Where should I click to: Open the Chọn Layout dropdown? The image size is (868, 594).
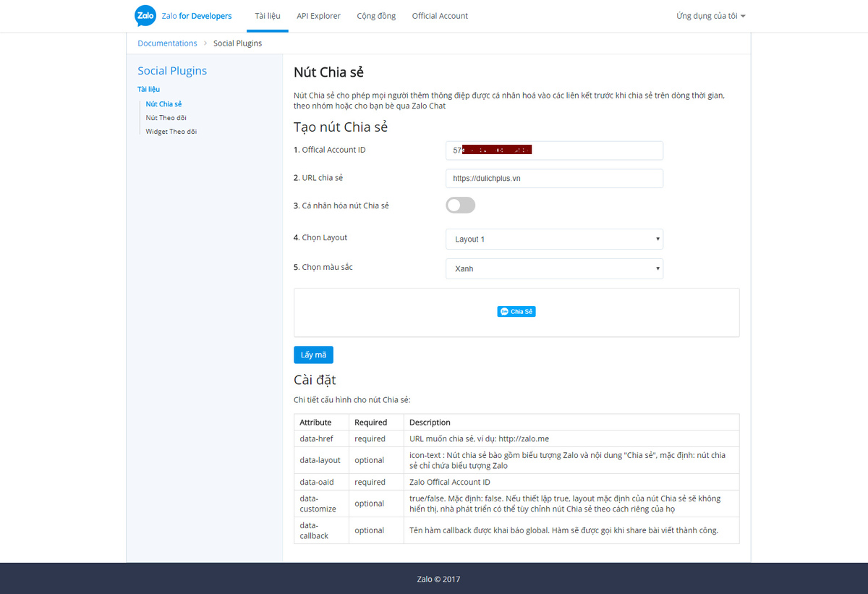coord(554,239)
